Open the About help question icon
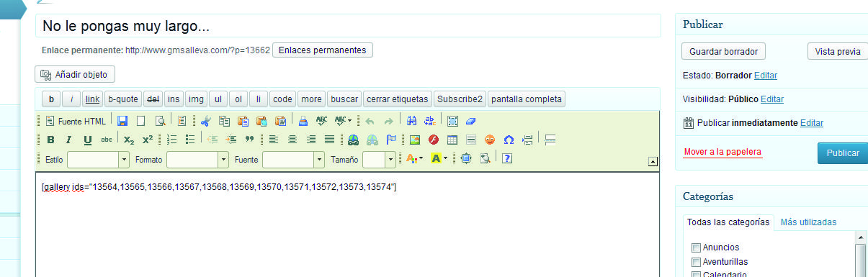The height and width of the screenshot is (277, 868). pos(506,158)
